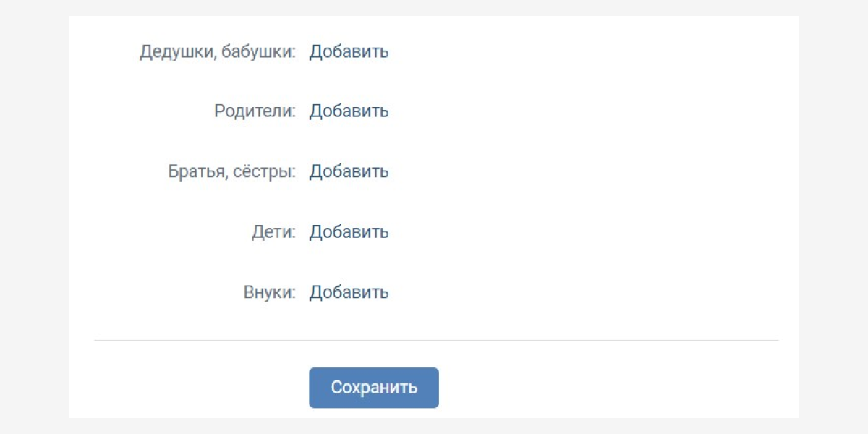Click the divider line above Сохранить
The height and width of the screenshot is (434, 868).
click(x=436, y=340)
